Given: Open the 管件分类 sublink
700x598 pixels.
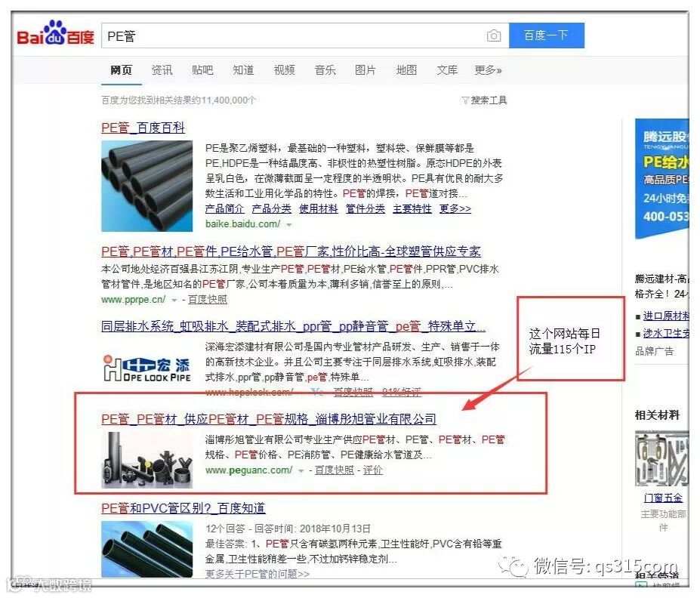Looking at the screenshot, I should pos(365,208).
